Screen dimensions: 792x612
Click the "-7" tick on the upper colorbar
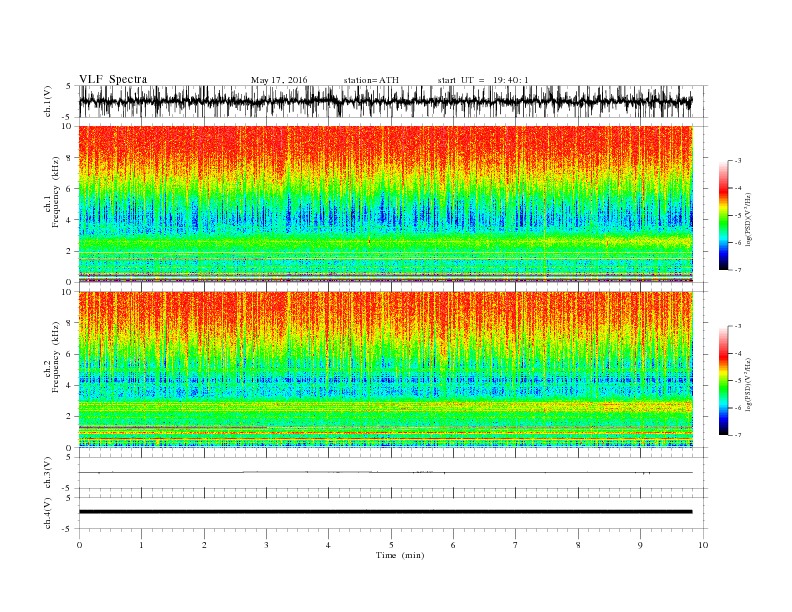738,270
